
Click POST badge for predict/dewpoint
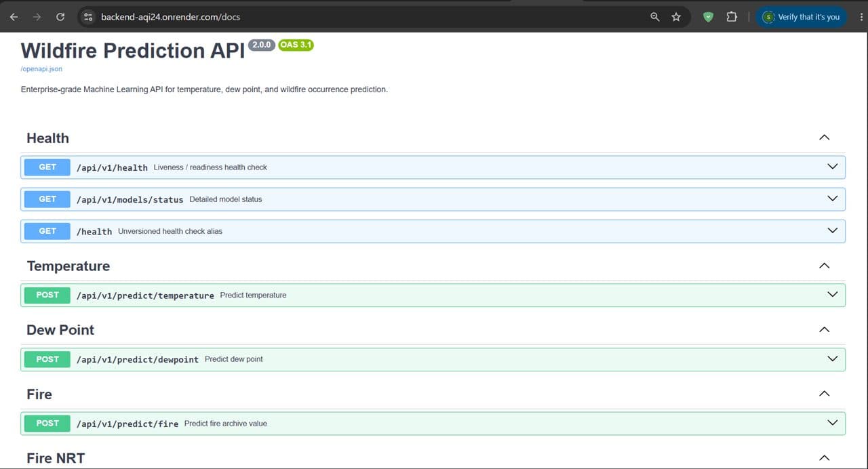pos(47,359)
